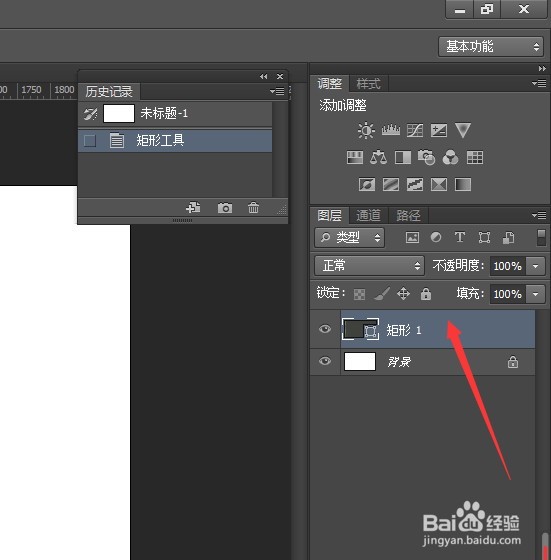Select the 历史记录 tab
The height and width of the screenshot is (560, 551).
coord(109,92)
